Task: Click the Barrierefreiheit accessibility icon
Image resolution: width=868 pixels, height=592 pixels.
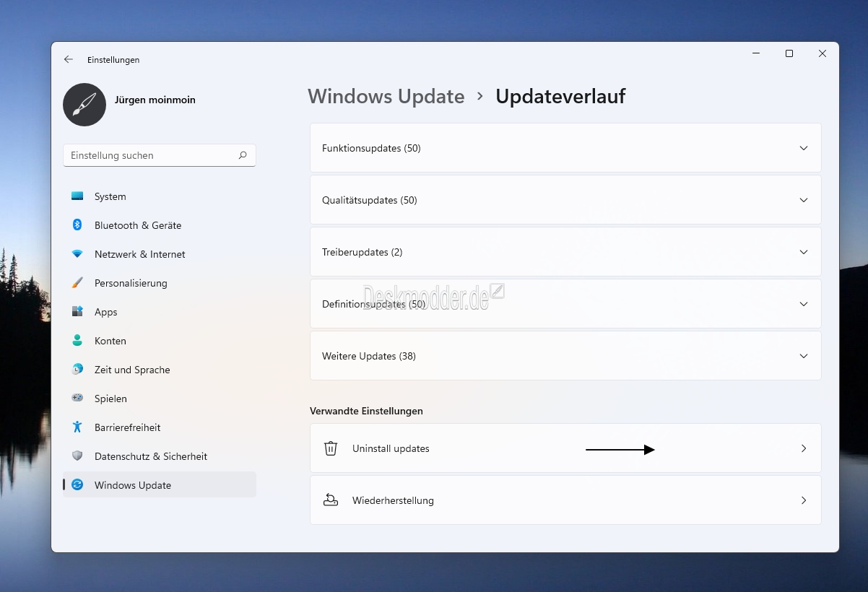Action: 77,427
